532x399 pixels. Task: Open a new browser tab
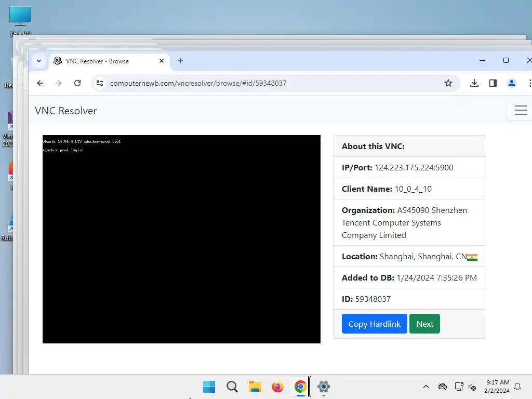coord(180,61)
